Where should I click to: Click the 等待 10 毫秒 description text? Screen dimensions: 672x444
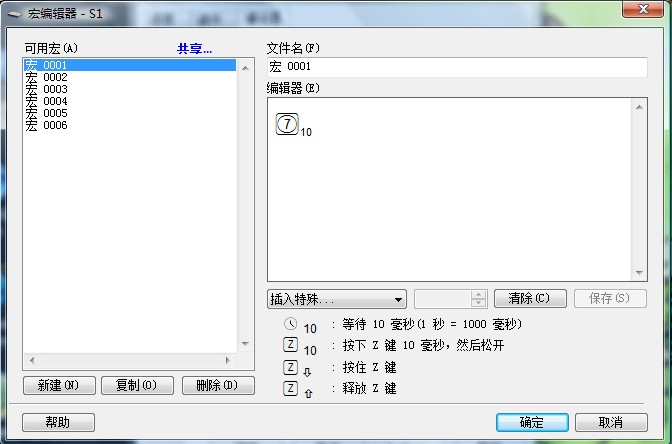coord(432,324)
